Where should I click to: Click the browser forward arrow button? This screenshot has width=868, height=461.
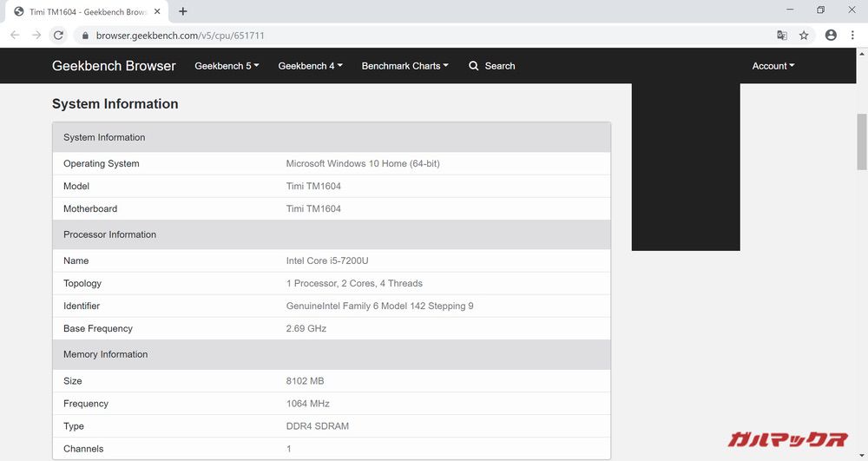click(x=36, y=36)
